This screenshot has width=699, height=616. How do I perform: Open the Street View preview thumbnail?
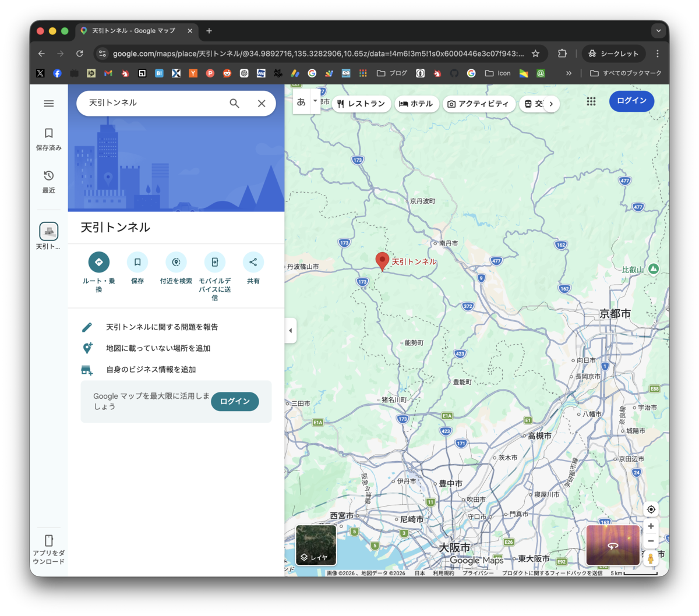click(x=613, y=545)
